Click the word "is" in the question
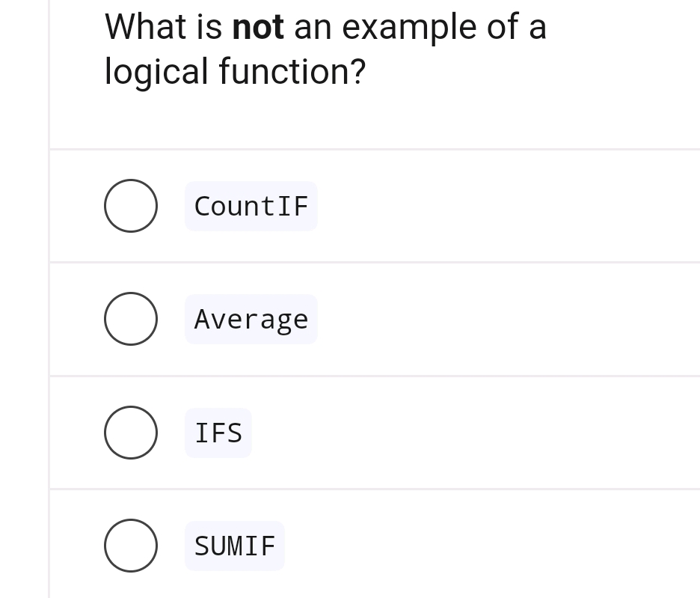 (x=210, y=27)
